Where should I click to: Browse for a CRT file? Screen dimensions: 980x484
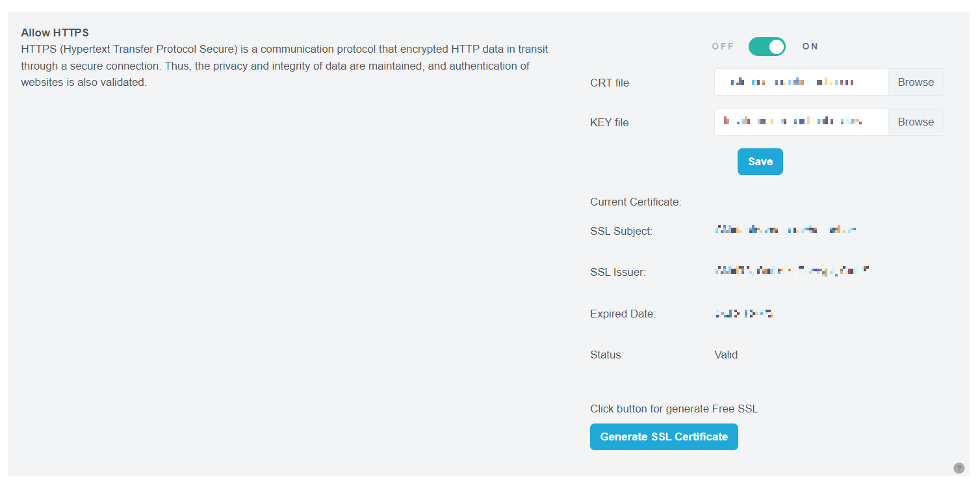(916, 83)
